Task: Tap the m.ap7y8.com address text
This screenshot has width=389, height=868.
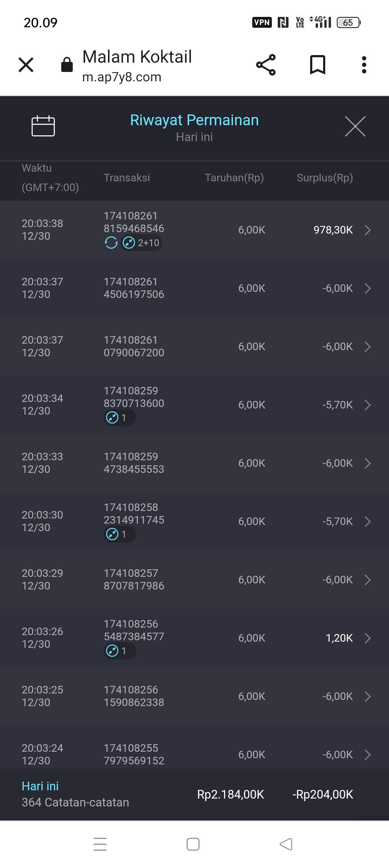Action: [x=122, y=77]
